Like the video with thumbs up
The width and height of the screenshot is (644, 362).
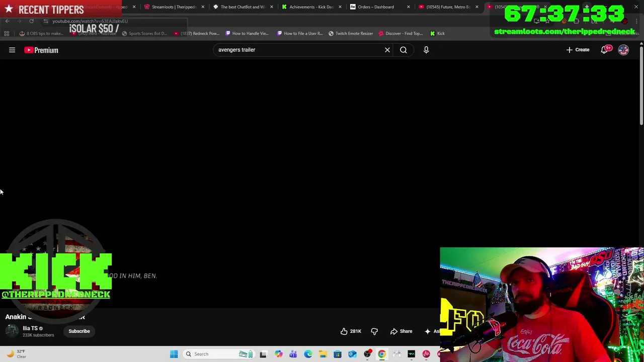351,331
